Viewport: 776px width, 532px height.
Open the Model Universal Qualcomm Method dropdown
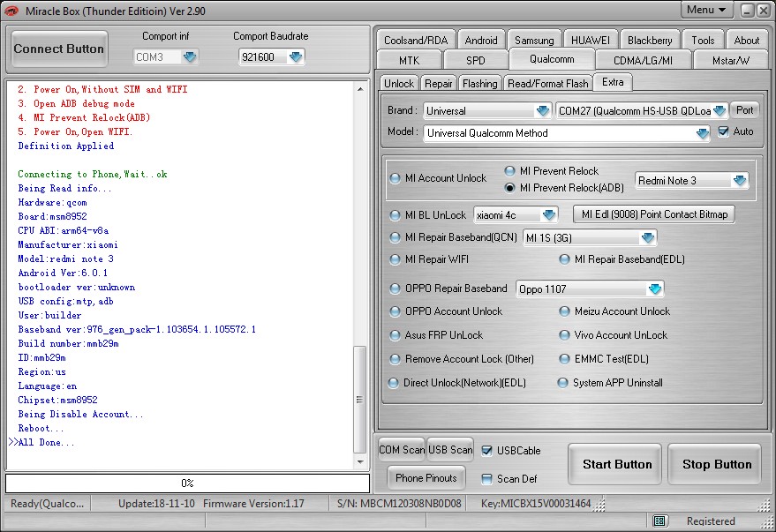pyautogui.click(x=702, y=133)
